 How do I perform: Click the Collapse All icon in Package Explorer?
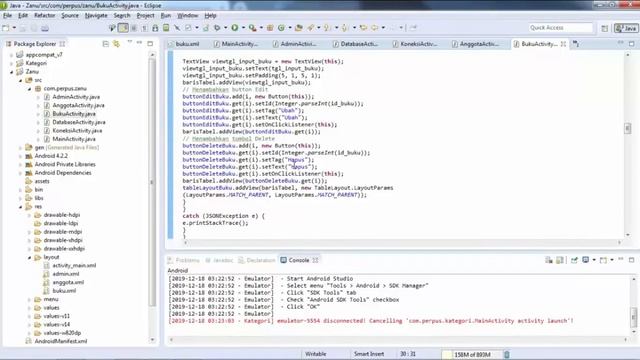[106, 44]
